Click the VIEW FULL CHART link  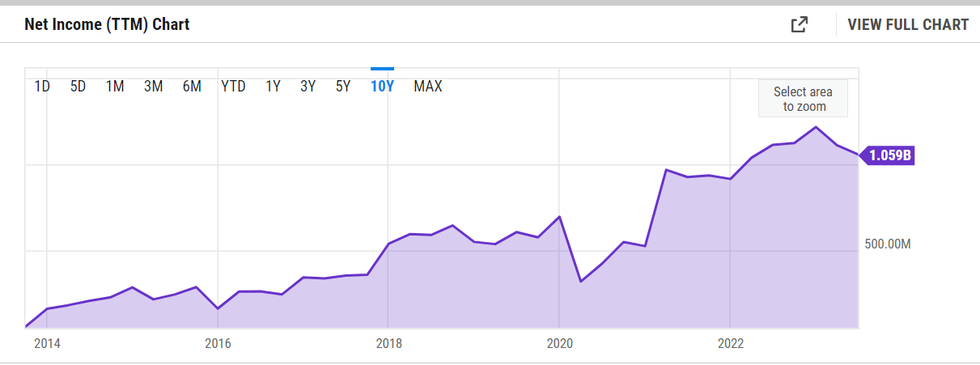907,24
